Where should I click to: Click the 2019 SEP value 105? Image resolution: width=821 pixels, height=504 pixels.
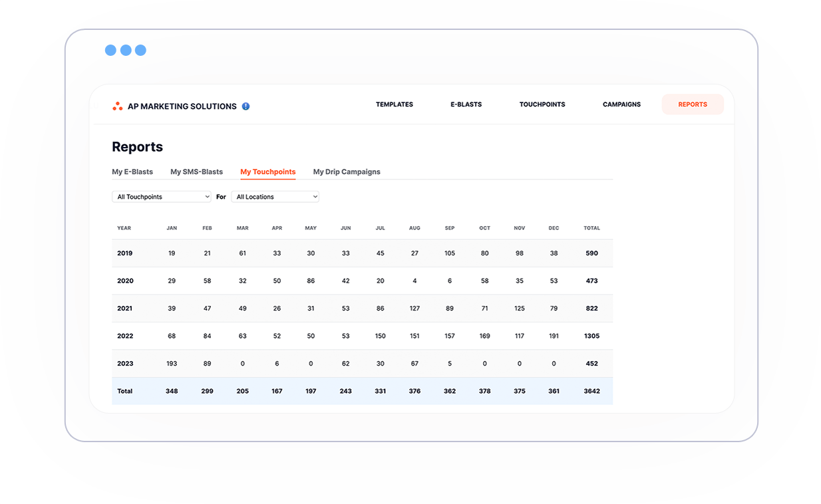pyautogui.click(x=450, y=253)
